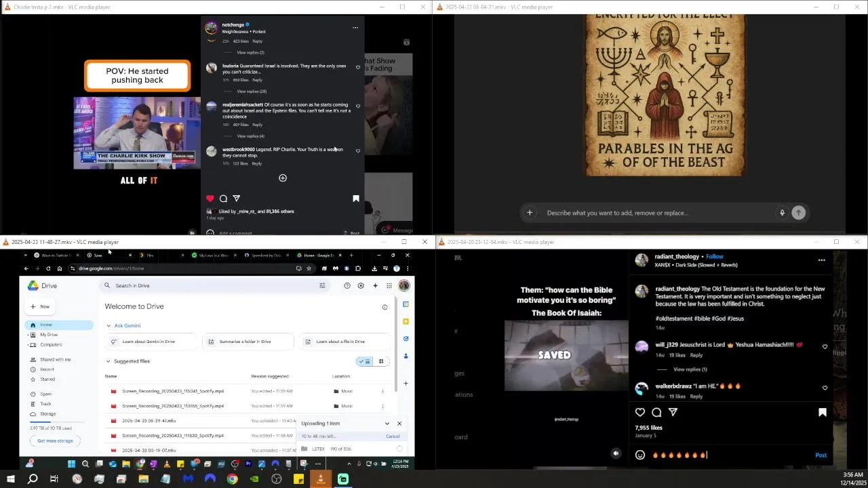Expand View replies (28) under loulorla comment
The height and width of the screenshot is (488, 868).
(252, 91)
